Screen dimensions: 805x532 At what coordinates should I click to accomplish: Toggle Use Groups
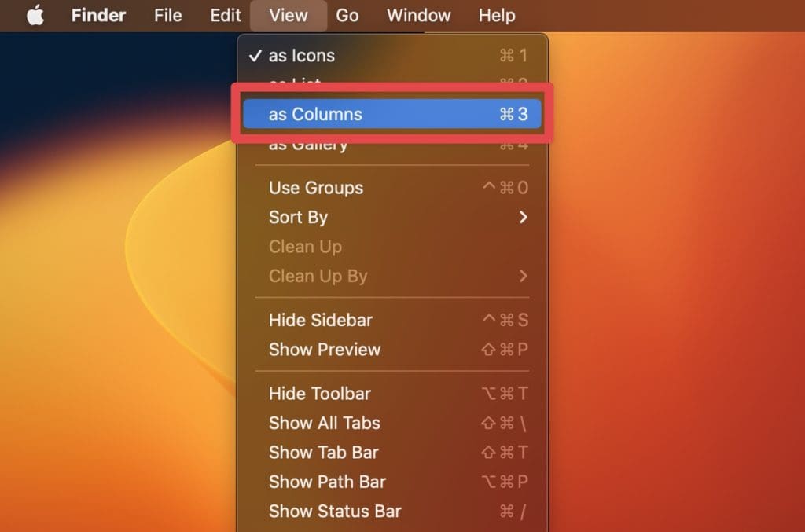click(392, 188)
